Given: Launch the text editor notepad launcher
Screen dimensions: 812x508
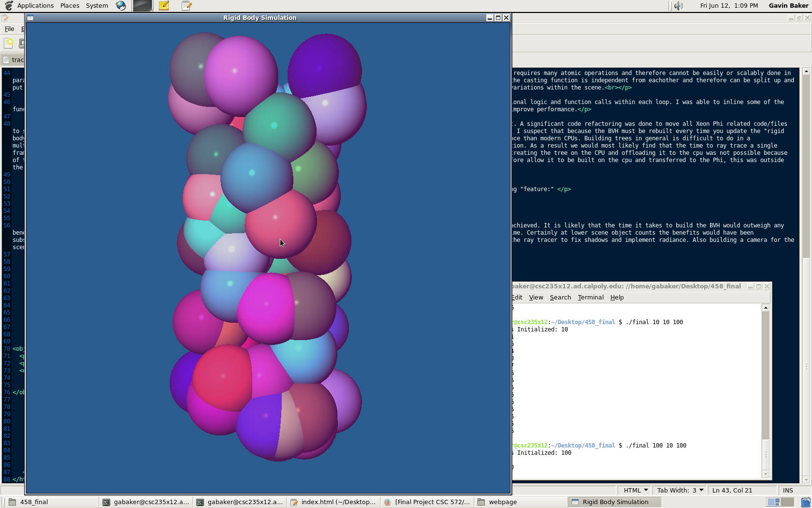Looking at the screenshot, I should [187, 6].
